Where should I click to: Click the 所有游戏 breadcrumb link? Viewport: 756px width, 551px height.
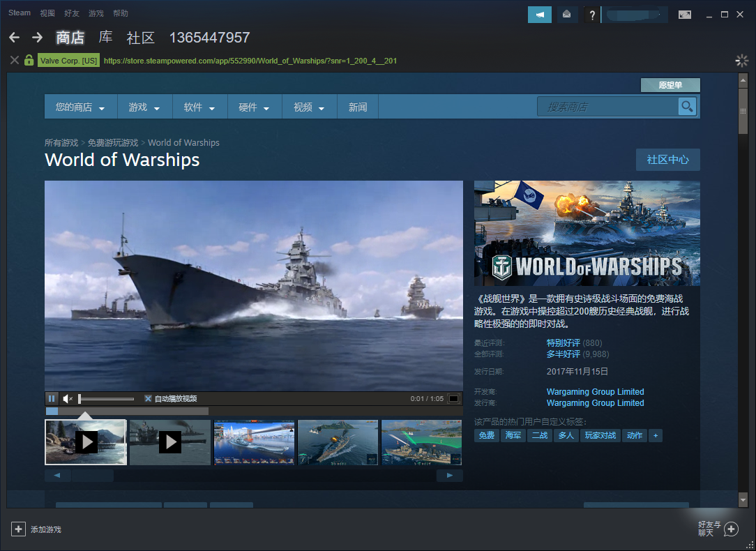tap(61, 143)
